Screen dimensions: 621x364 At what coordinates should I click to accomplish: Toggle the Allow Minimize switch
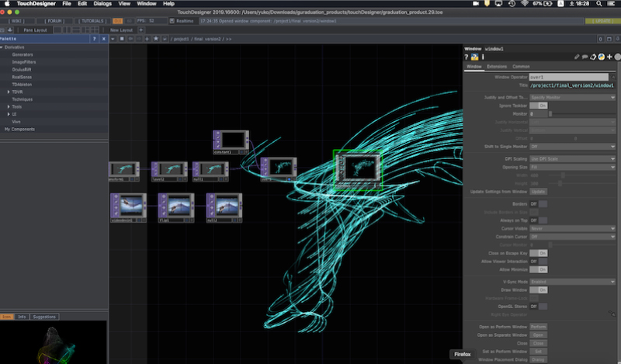(539, 270)
